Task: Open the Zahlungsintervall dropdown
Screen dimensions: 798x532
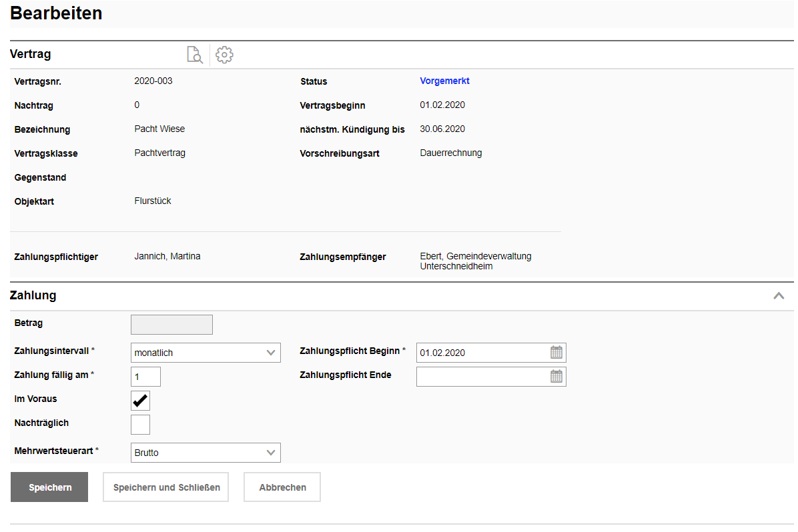Action: 206,353
